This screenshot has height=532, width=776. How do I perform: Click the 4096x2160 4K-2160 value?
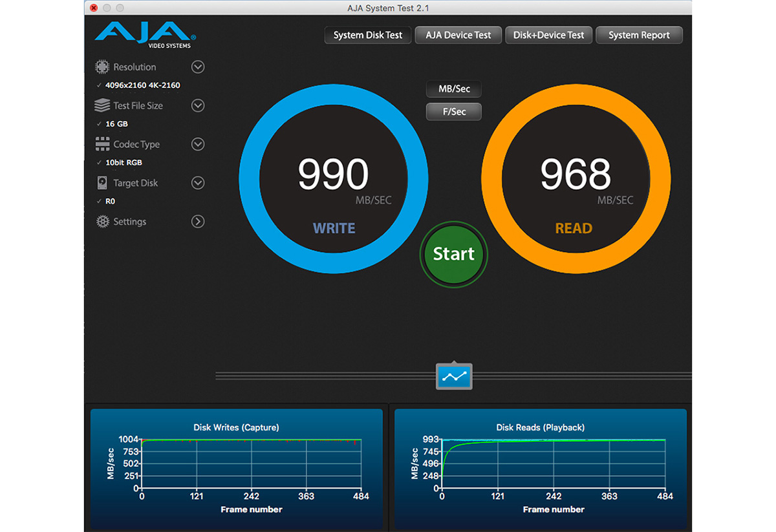coord(142,85)
